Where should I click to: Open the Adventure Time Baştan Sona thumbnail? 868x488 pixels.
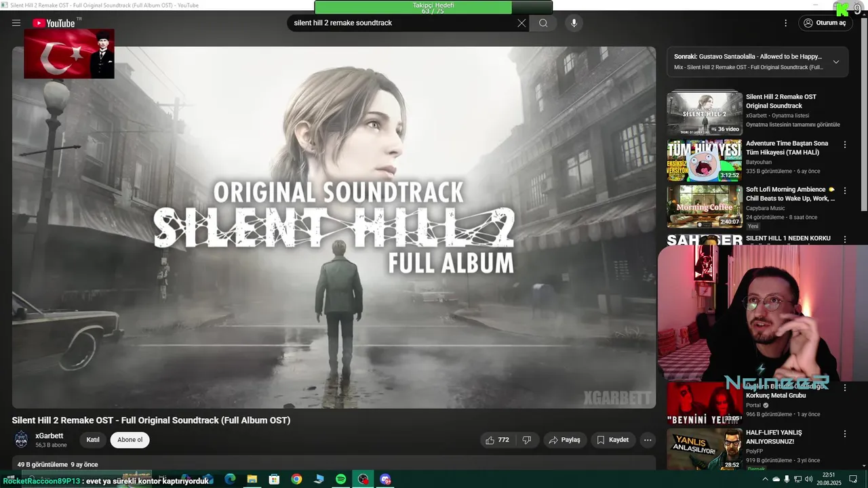704,161
